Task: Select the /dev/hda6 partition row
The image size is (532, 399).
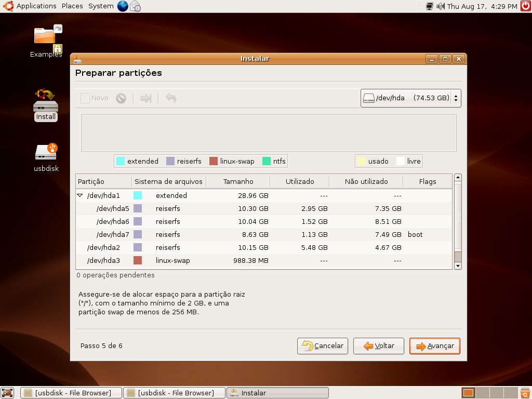Action: [264, 221]
